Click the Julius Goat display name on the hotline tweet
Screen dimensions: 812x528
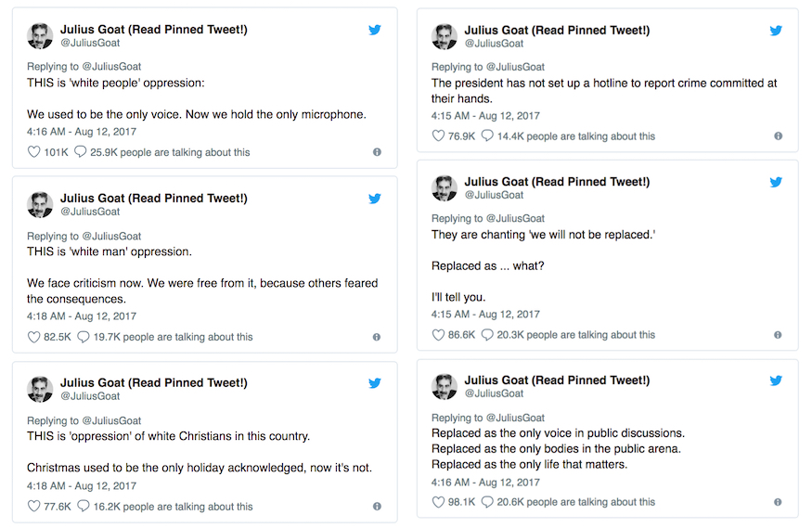pyautogui.click(x=557, y=31)
